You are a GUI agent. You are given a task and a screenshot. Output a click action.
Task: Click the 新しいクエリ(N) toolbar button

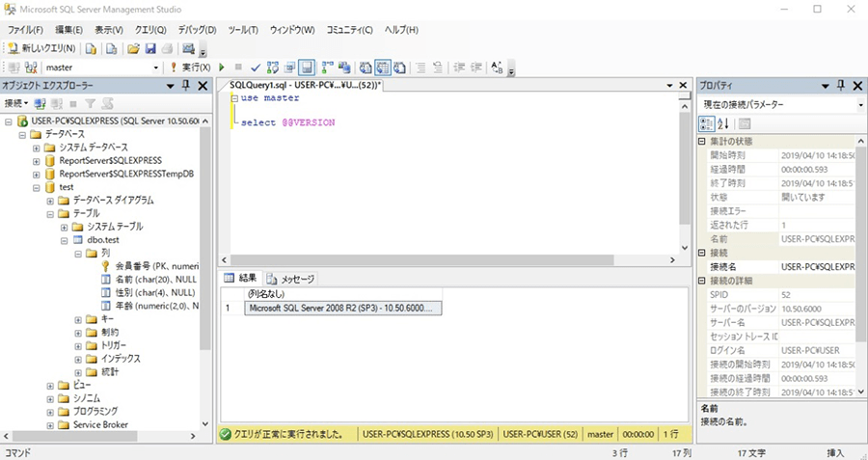(42, 49)
